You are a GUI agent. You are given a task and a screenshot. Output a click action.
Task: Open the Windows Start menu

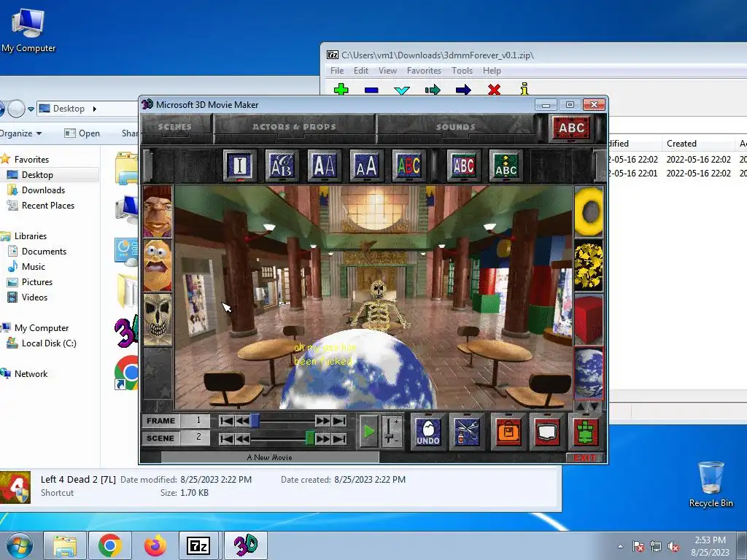point(20,545)
